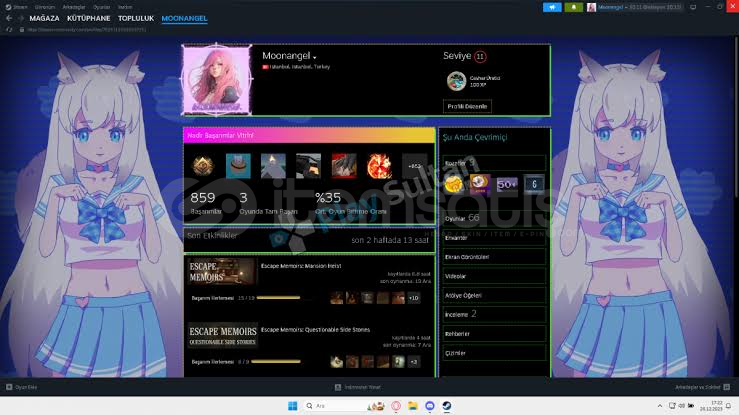
Task: Open the Atölye Öğeleri link
Action: 494,295
